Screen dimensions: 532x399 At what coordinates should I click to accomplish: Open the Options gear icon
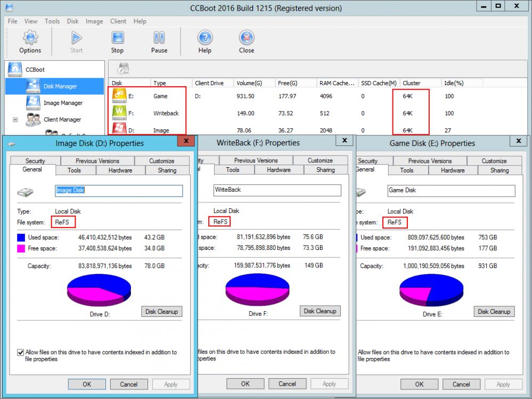point(30,37)
